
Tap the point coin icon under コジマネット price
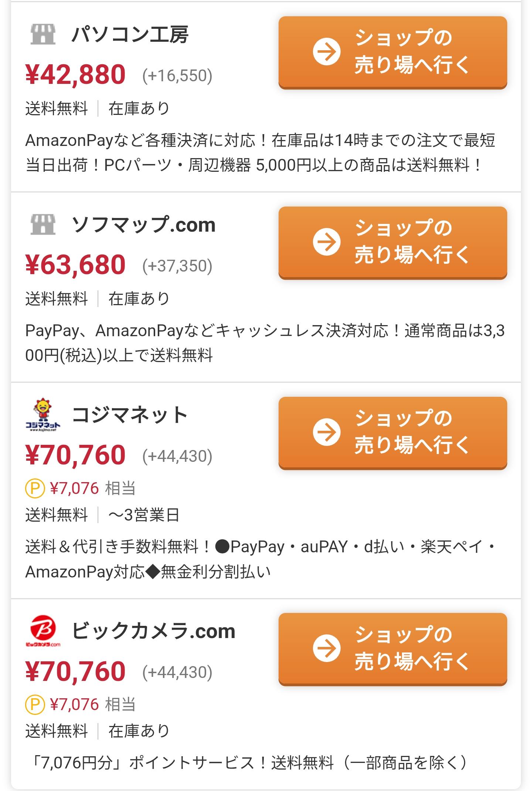(35, 488)
